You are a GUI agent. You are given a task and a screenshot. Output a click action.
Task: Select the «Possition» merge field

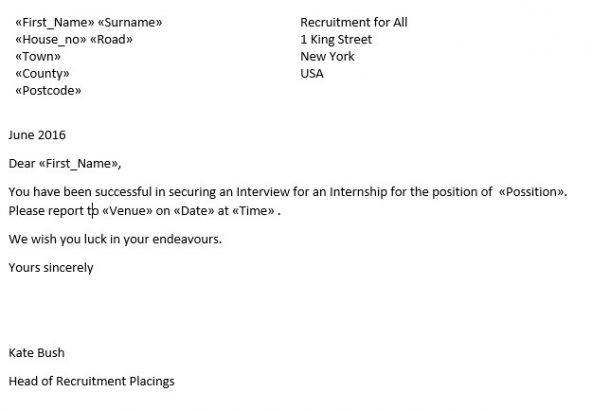(x=532, y=191)
